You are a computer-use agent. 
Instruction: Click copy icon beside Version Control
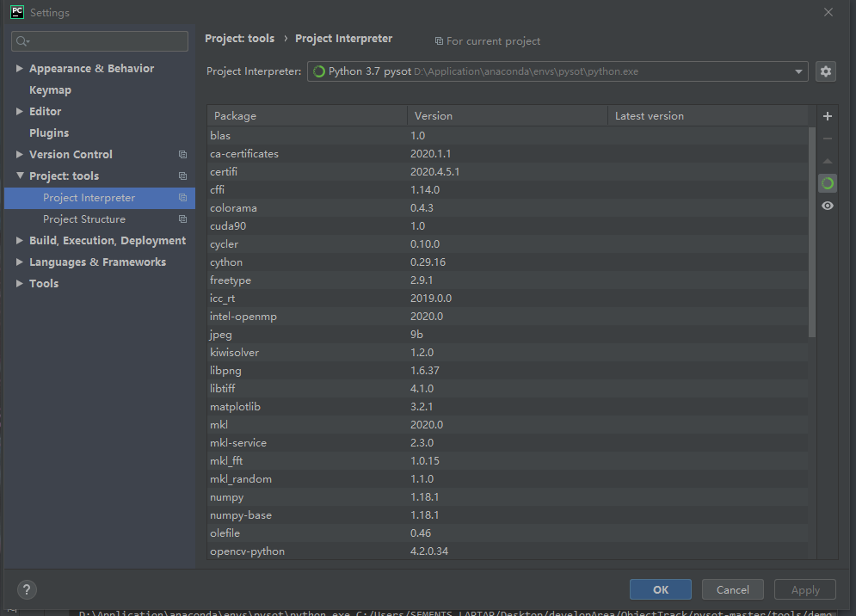click(183, 155)
